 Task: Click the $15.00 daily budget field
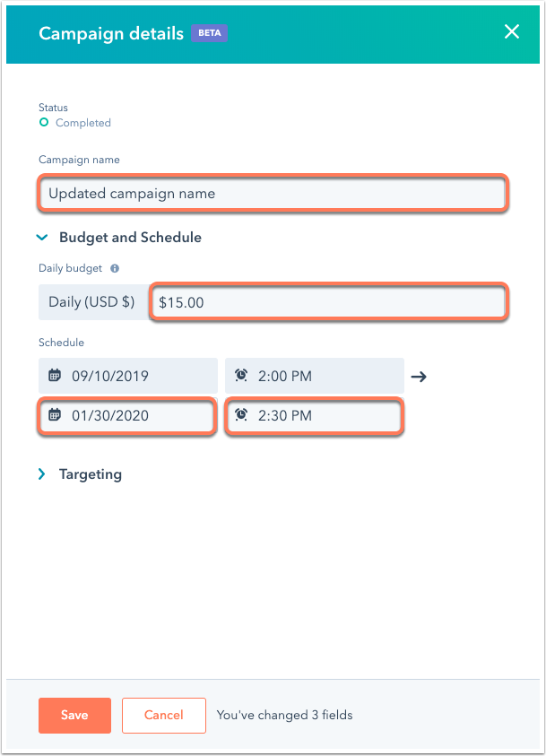(329, 302)
